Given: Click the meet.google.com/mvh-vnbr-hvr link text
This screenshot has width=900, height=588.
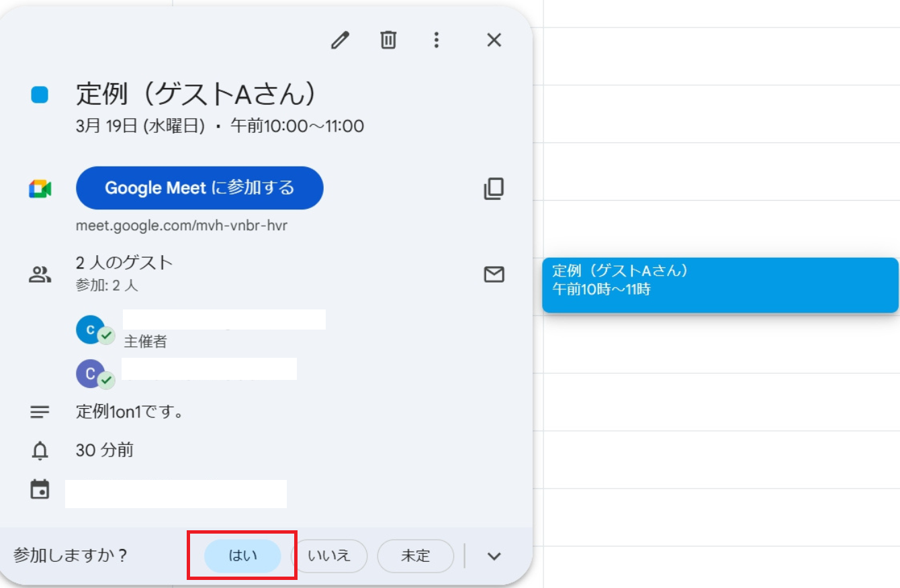Looking at the screenshot, I should click(181, 226).
